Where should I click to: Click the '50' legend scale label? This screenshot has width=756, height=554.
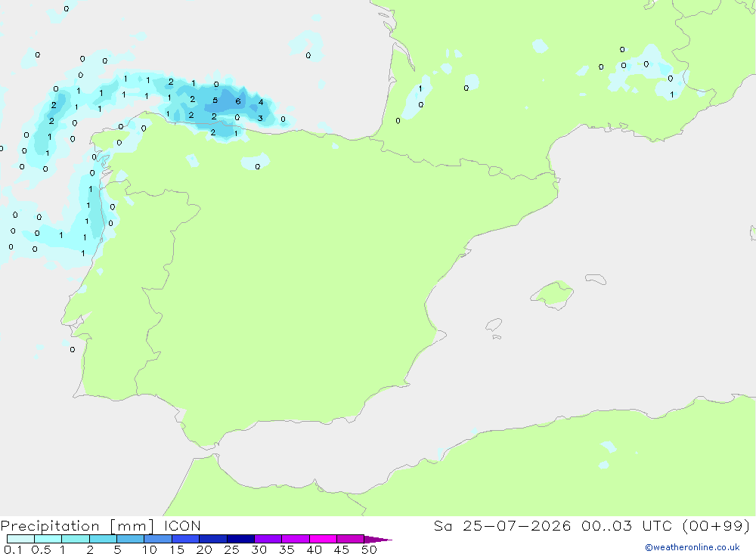click(x=370, y=549)
